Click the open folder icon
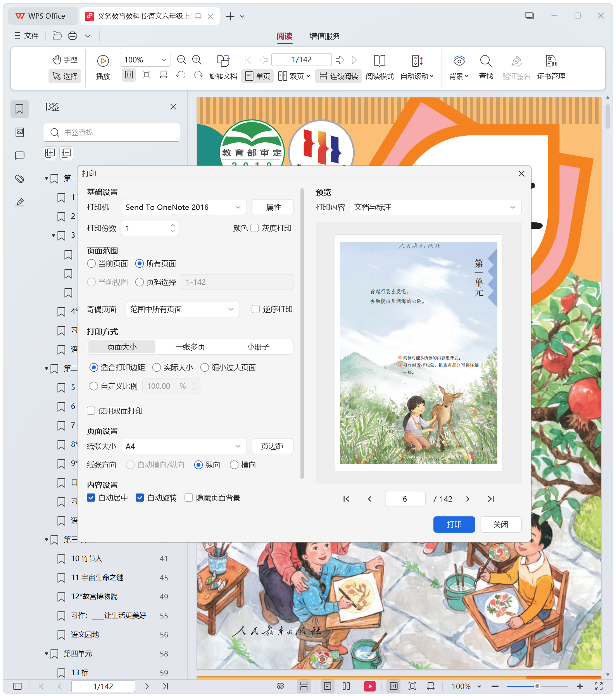Screen dimensions: 616x696 tap(57, 36)
